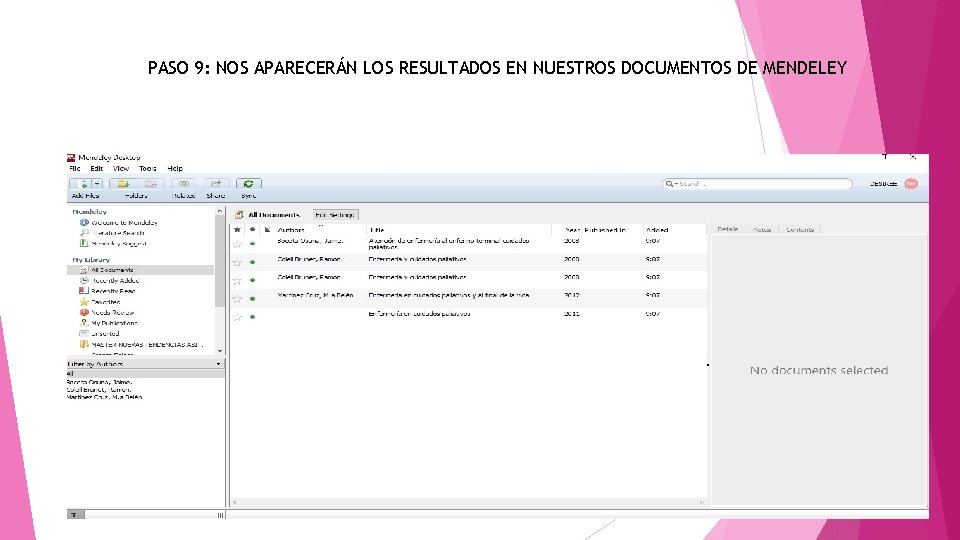Sort by the Year column header
Screen dimensions: 960x540
click(x=571, y=230)
